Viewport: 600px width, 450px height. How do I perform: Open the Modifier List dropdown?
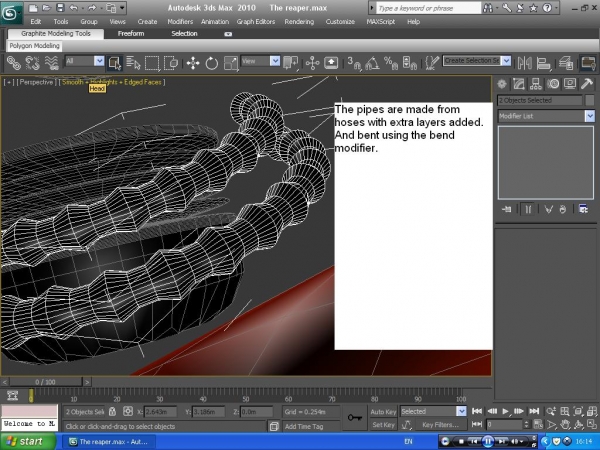590,116
